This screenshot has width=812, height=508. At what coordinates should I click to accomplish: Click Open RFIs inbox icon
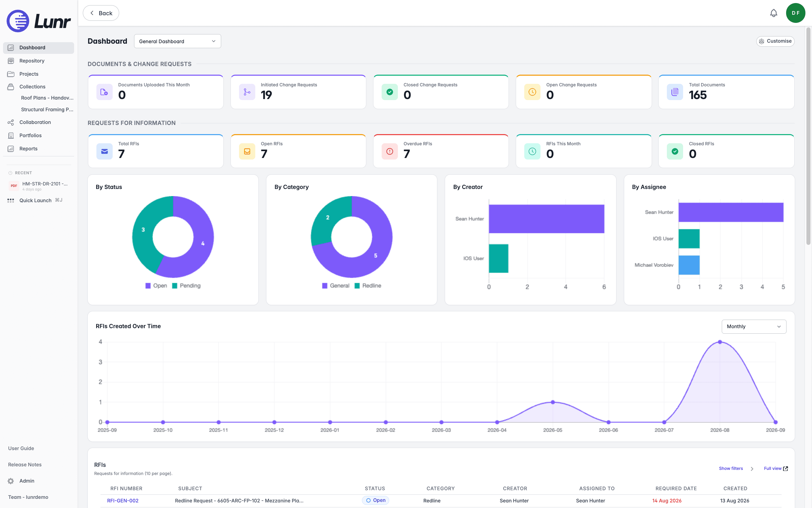tap(247, 151)
